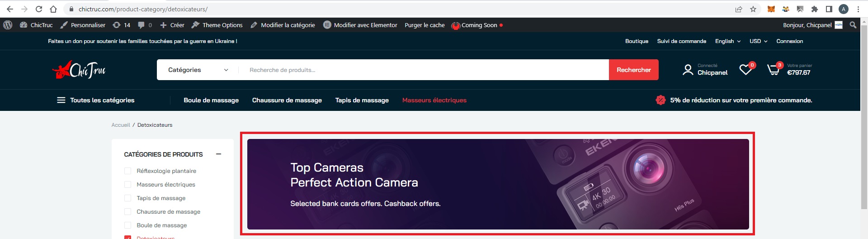Check the Boule de massage filter
The height and width of the screenshot is (239, 868).
127,225
